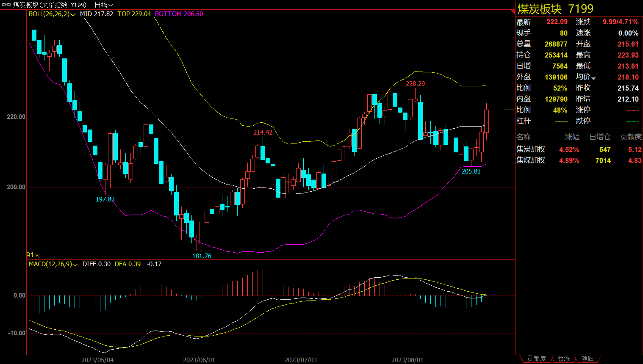
Task: Click the 228.29 high price label
Action: 415,84
